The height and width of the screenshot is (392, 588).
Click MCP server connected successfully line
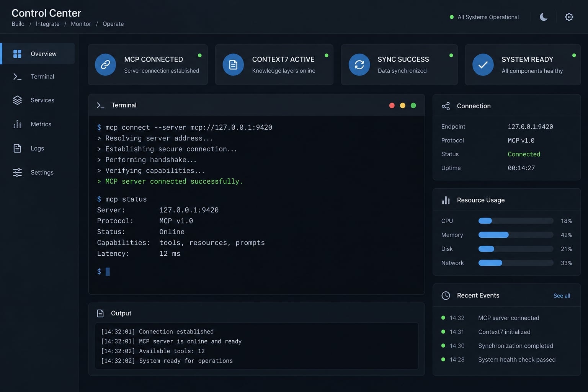point(170,181)
